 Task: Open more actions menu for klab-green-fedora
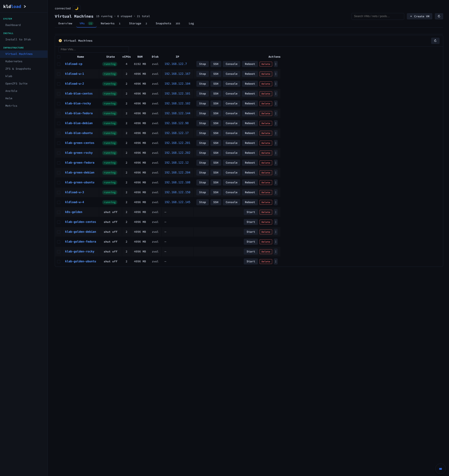click(x=275, y=163)
